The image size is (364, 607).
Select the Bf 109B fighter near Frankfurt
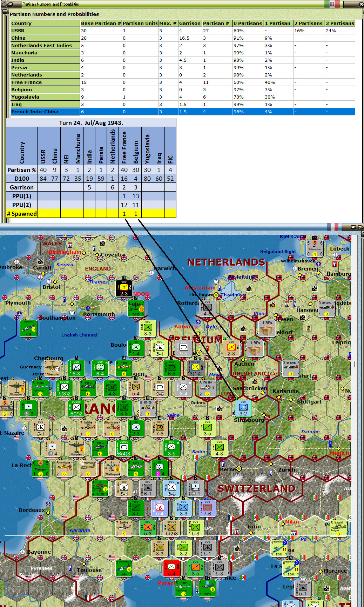291,369
